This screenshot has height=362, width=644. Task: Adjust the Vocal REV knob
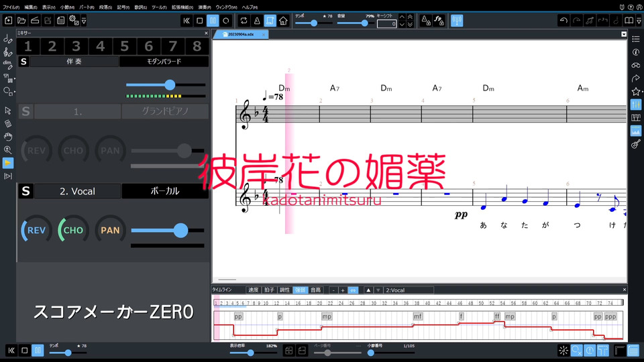tap(36, 230)
